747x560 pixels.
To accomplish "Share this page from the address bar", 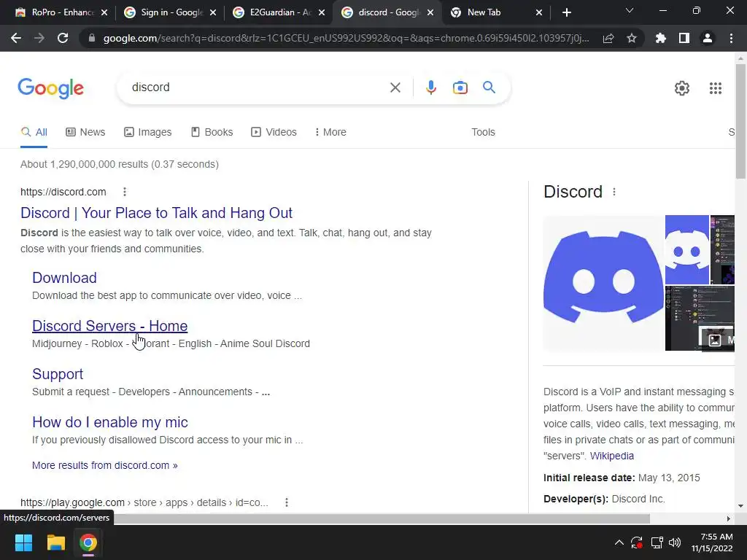I will coord(608,38).
